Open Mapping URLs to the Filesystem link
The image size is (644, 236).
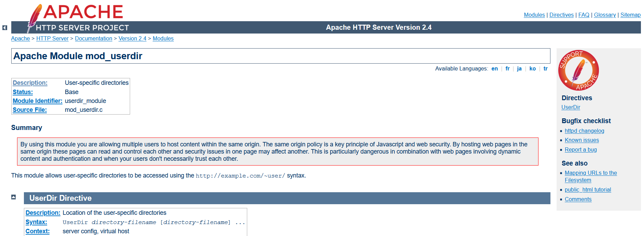click(x=591, y=176)
